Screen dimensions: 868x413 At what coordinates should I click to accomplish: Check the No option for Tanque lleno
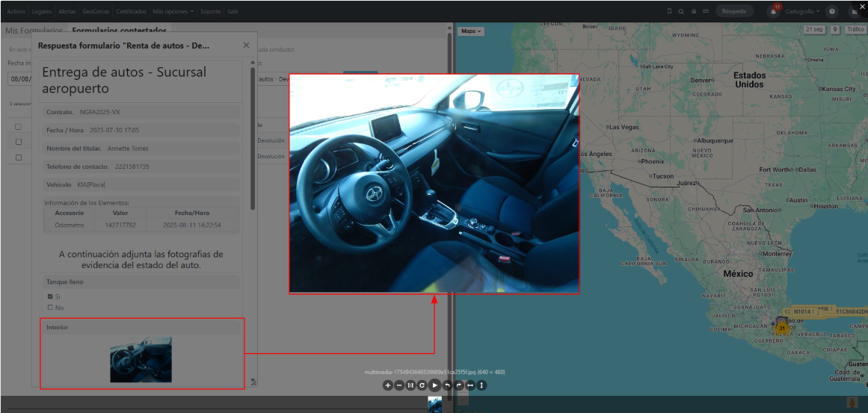[50, 308]
